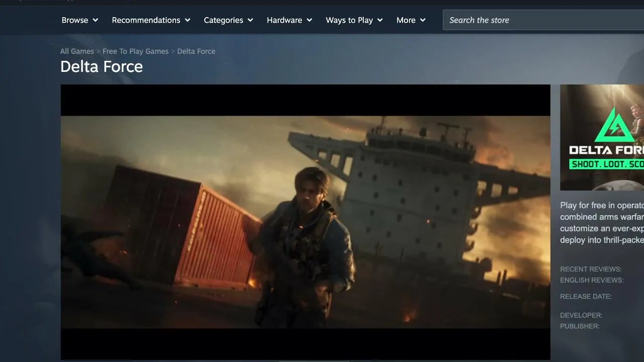Click the RELEASE DATE label

pyautogui.click(x=586, y=296)
